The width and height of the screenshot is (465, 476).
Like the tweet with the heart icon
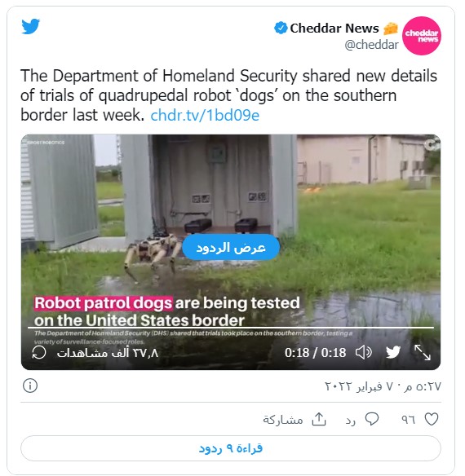432,419
